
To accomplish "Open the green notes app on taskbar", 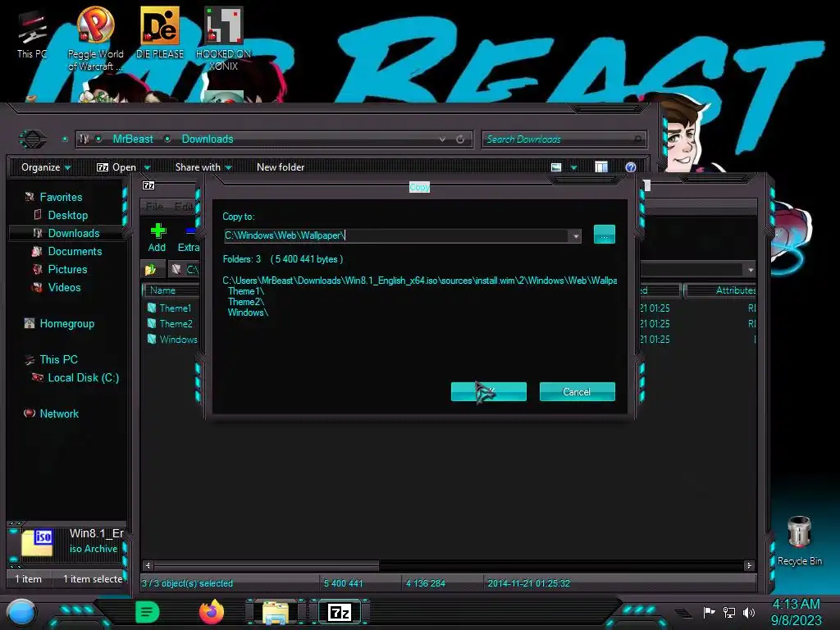I will [148, 612].
